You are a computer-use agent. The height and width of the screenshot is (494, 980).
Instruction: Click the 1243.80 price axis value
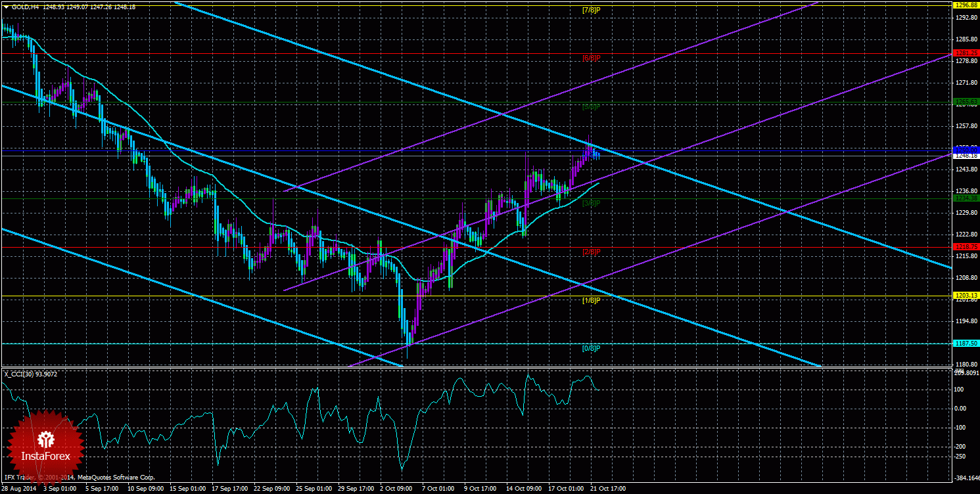coord(966,169)
